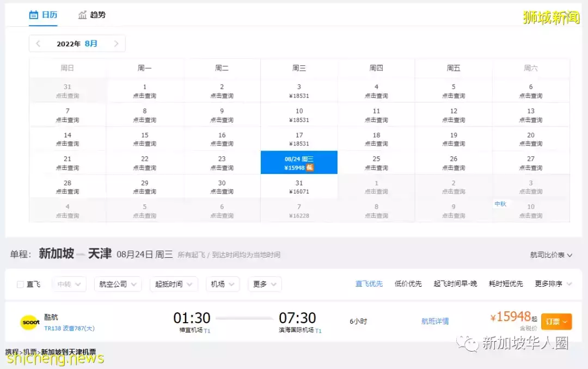The height and width of the screenshot is (369, 588).
Task: Select the 日历 calendar tab
Action: [43, 15]
